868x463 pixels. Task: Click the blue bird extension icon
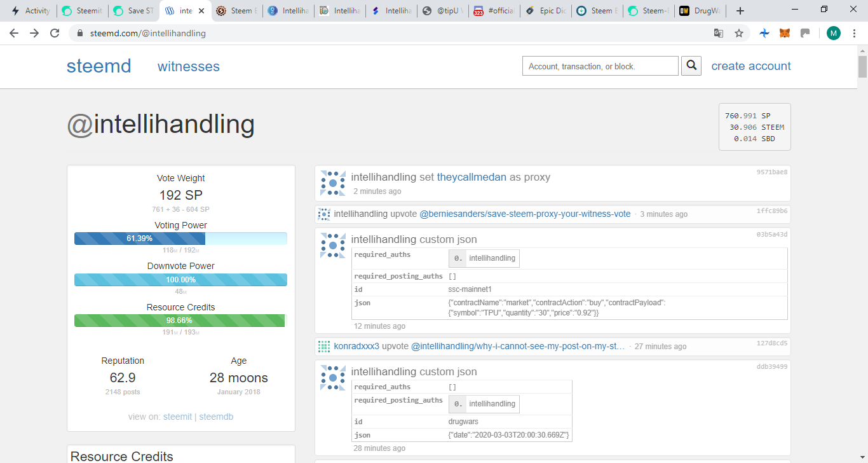click(x=765, y=33)
